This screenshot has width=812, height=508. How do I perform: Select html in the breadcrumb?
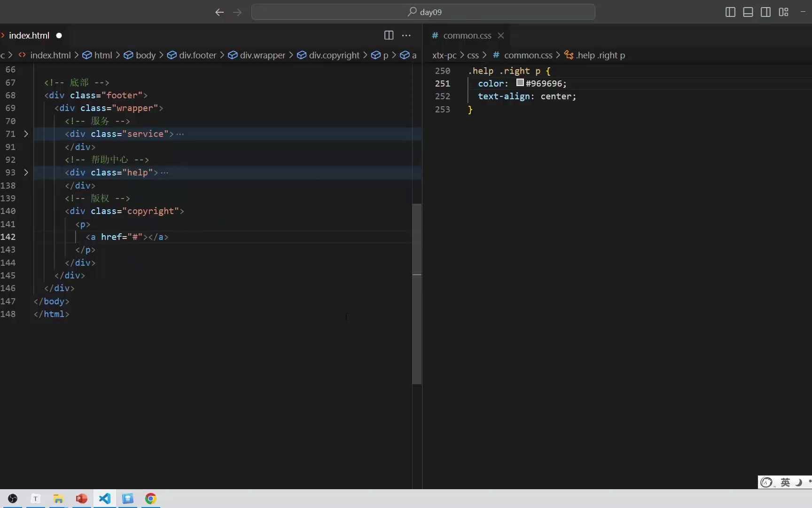click(103, 55)
